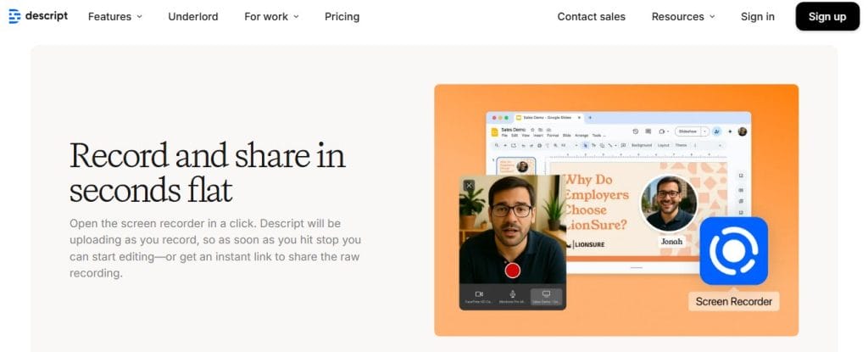Open the Contact sales link
This screenshot has height=352, width=868.
(x=591, y=17)
